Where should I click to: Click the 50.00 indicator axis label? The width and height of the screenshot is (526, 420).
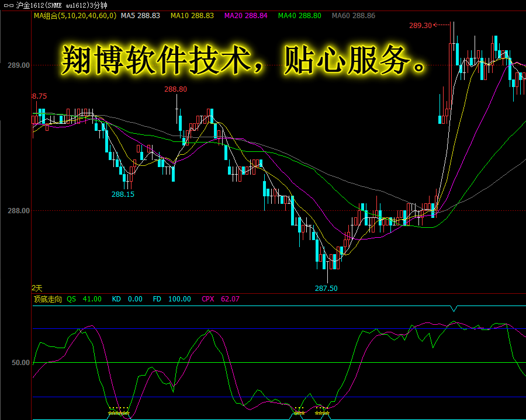(21, 363)
